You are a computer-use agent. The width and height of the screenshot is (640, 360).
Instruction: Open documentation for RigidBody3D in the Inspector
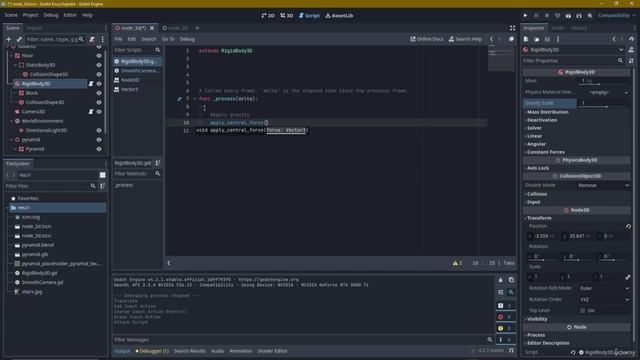[631, 50]
